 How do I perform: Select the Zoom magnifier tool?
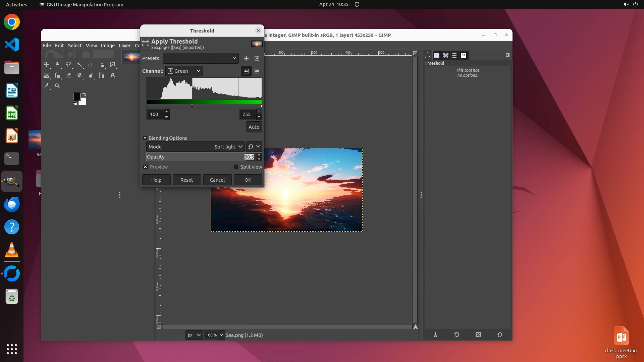point(57,86)
